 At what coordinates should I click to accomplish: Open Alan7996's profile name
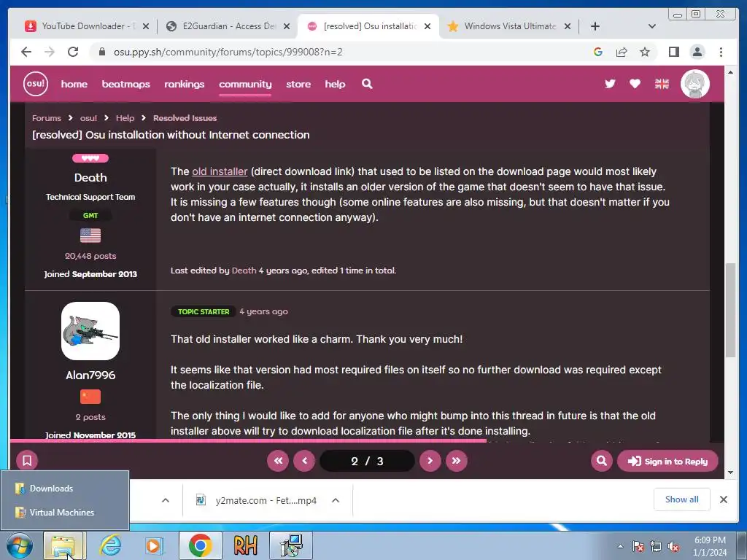tap(90, 376)
